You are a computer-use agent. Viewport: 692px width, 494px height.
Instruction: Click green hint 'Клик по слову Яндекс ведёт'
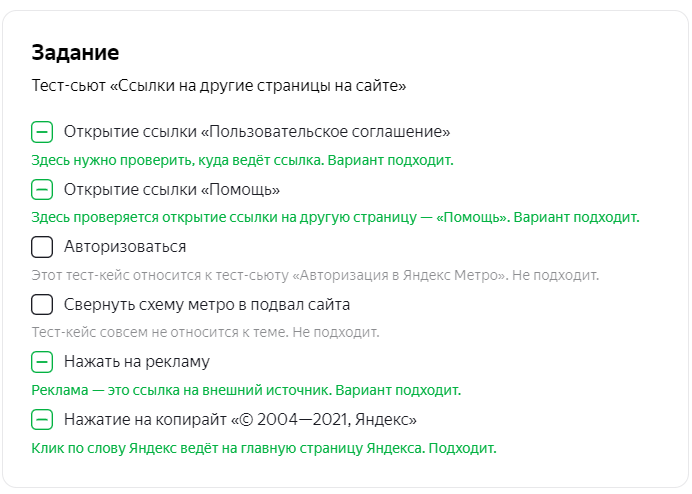264,448
